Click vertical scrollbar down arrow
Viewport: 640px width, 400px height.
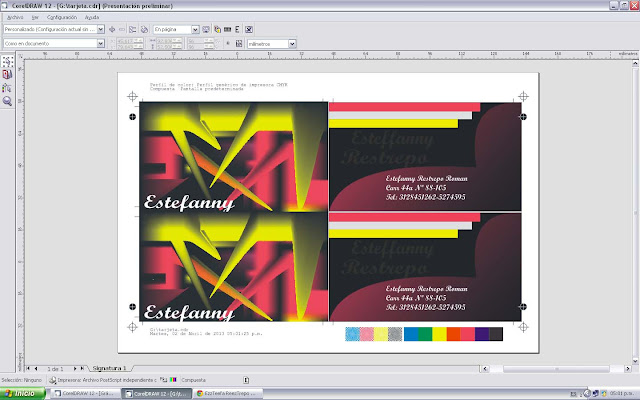pyautogui.click(x=635, y=361)
